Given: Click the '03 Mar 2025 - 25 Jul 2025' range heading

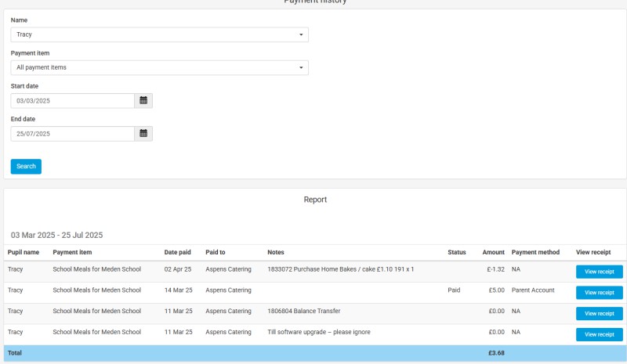Looking at the screenshot, I should 56,235.
